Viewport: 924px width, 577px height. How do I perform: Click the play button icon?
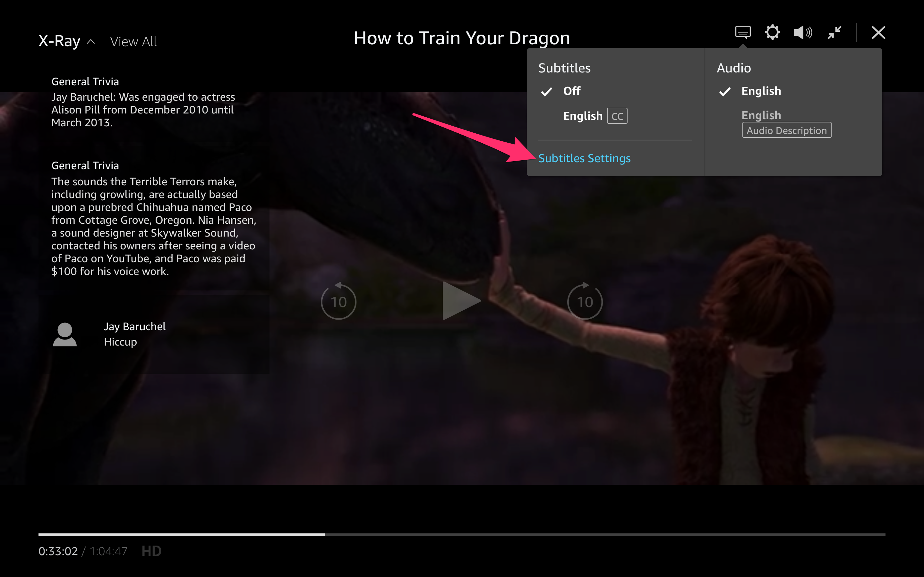(462, 301)
